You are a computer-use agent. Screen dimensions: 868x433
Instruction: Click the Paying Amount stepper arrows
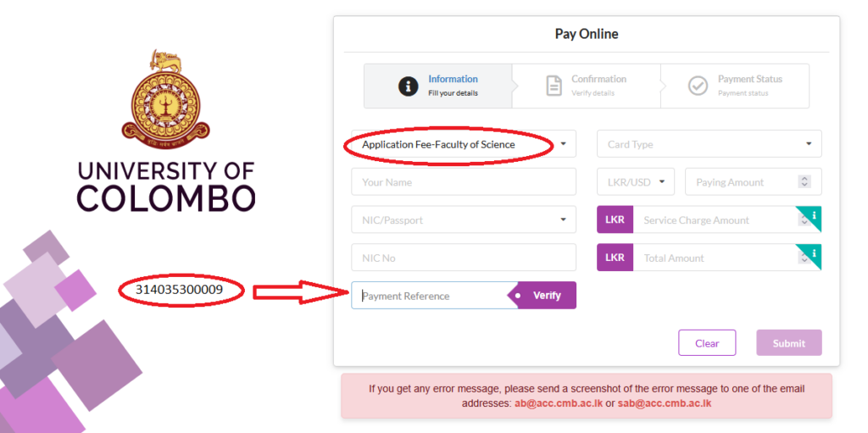point(804,181)
